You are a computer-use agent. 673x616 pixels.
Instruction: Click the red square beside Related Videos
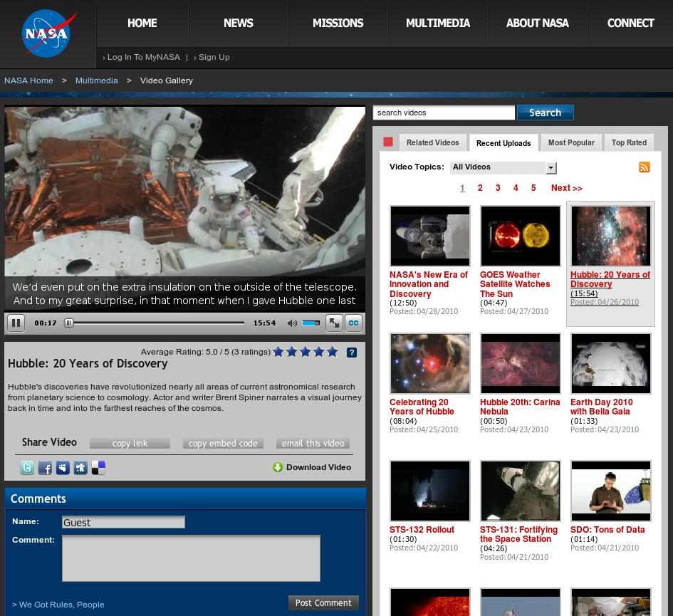click(388, 142)
